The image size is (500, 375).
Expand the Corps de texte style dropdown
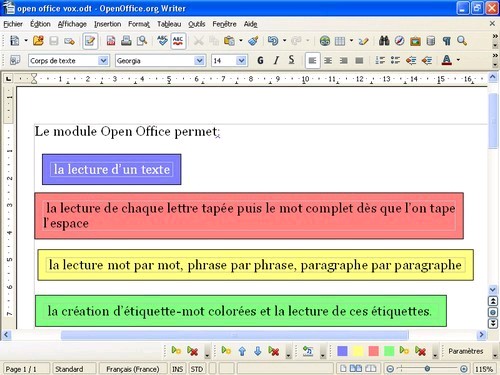[103, 61]
